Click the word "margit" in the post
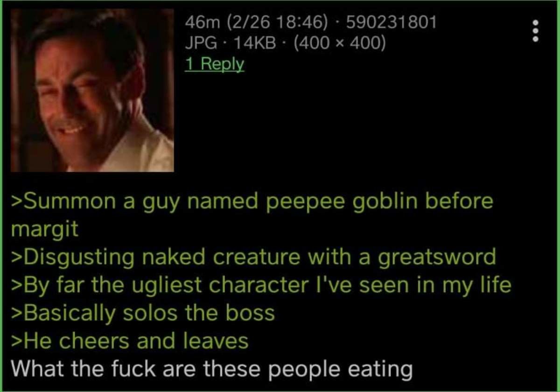Viewport: 560px width, 392px height. pyautogui.click(x=45, y=230)
